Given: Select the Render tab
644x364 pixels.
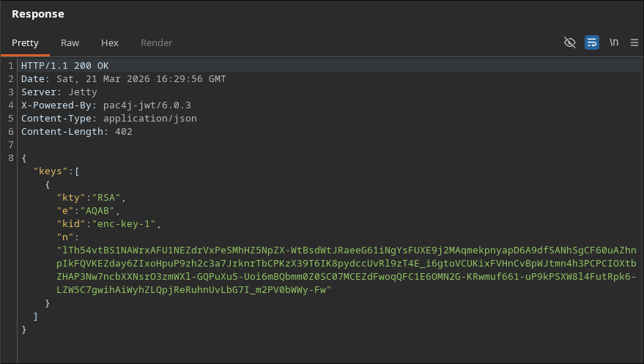Looking at the screenshot, I should pyautogui.click(x=156, y=42).
